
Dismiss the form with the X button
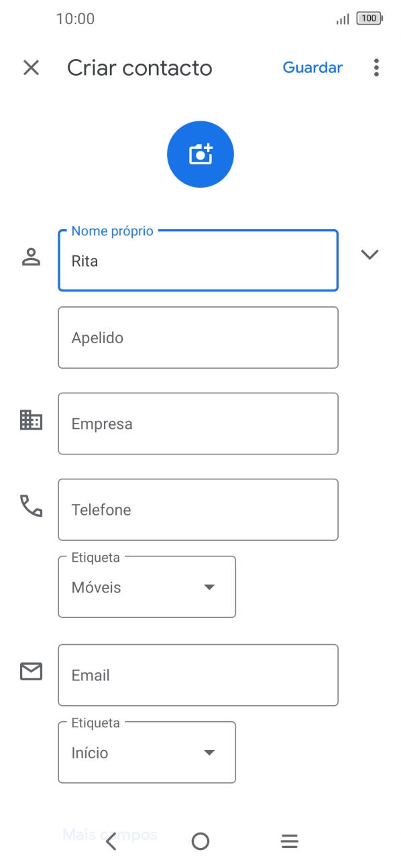point(31,68)
